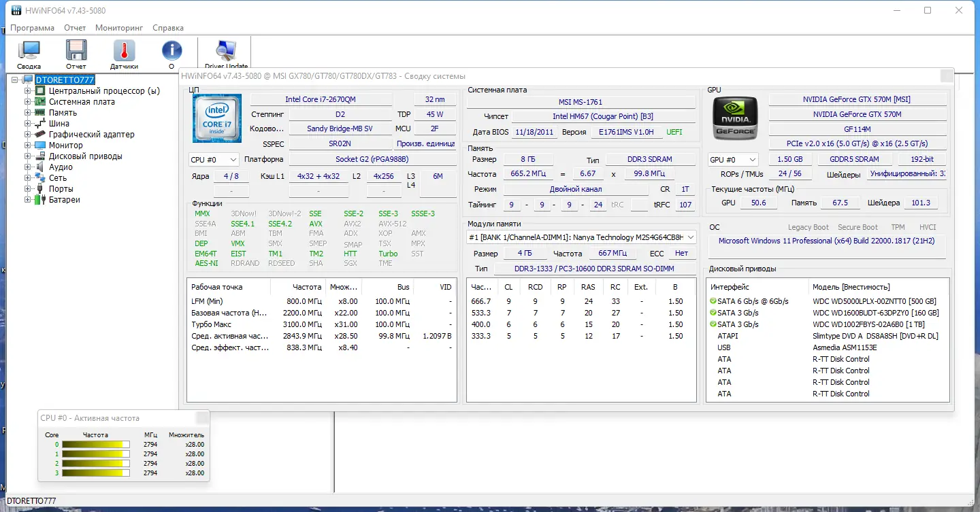Close the CPU #0 active frequency panel
Screen dimensions: 980x512
[202, 418]
